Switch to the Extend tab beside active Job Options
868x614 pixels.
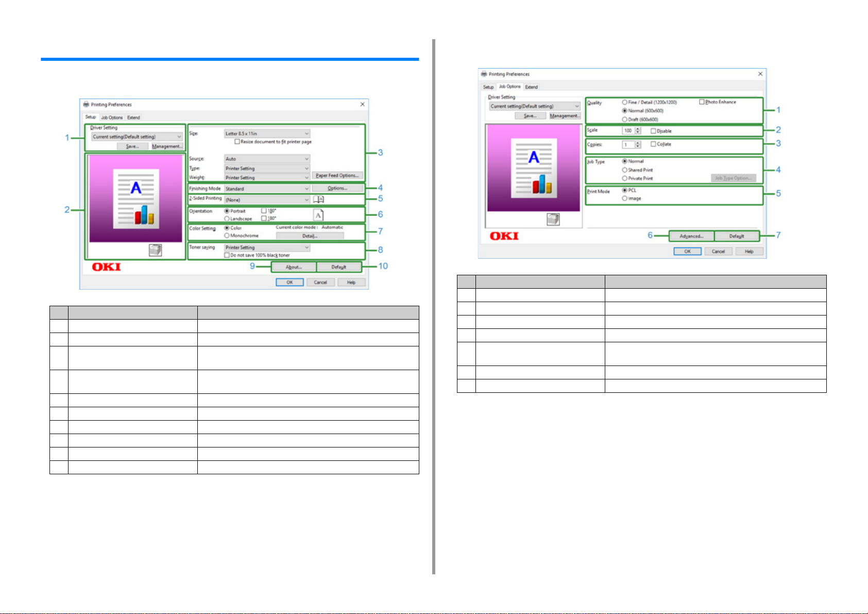532,87
